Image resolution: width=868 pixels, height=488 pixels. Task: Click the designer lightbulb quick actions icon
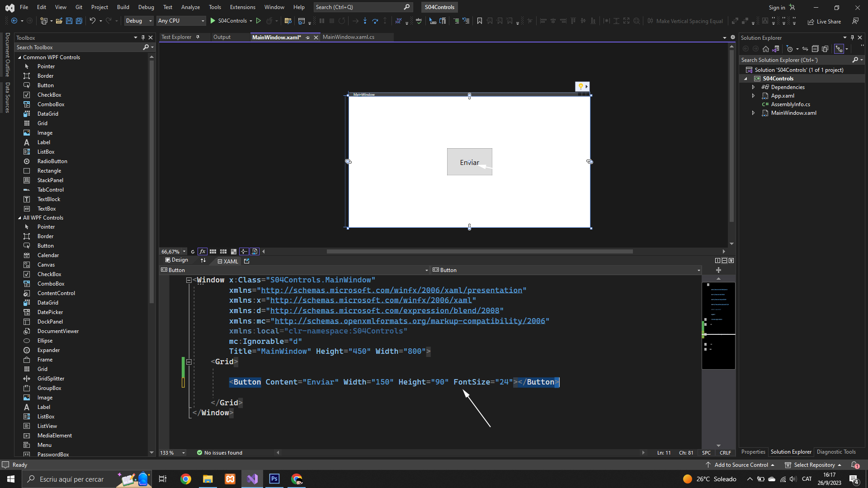point(581,86)
